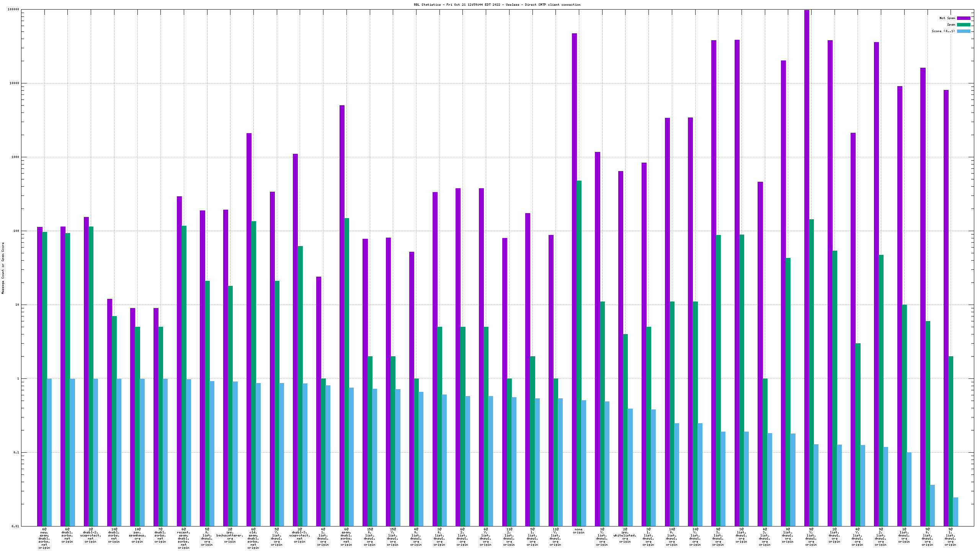
Task: Click the blue Score legend swatch
Action: 964,31
